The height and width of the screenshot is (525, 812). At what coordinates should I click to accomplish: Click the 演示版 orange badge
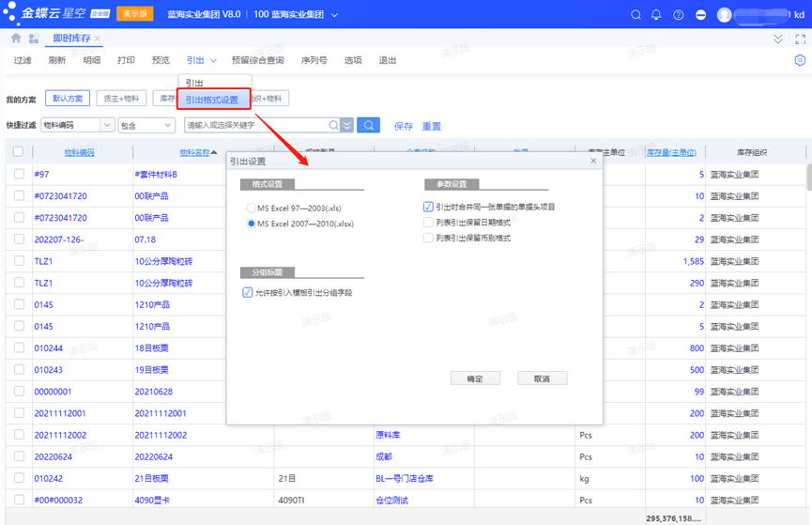pos(134,14)
